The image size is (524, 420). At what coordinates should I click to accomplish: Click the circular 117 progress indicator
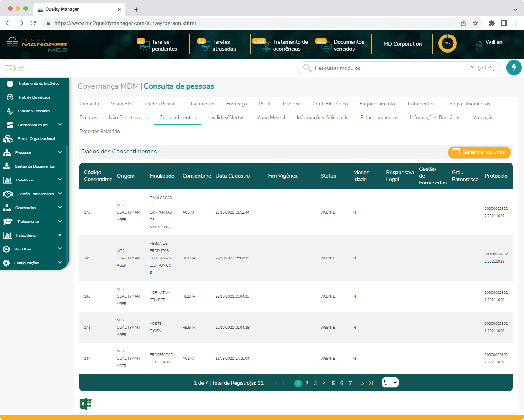coord(447,43)
